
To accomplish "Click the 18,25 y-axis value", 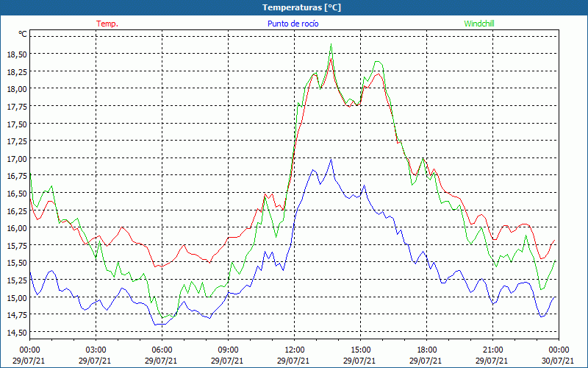I will [17, 71].
